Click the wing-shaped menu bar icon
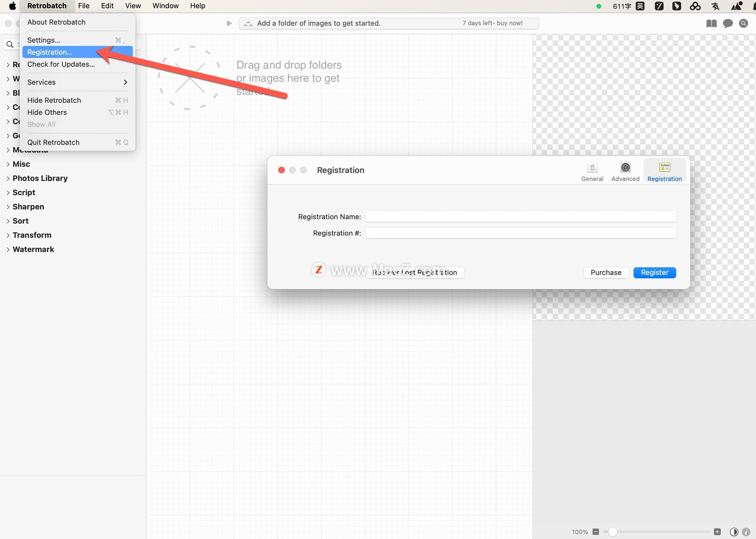 tap(676, 6)
